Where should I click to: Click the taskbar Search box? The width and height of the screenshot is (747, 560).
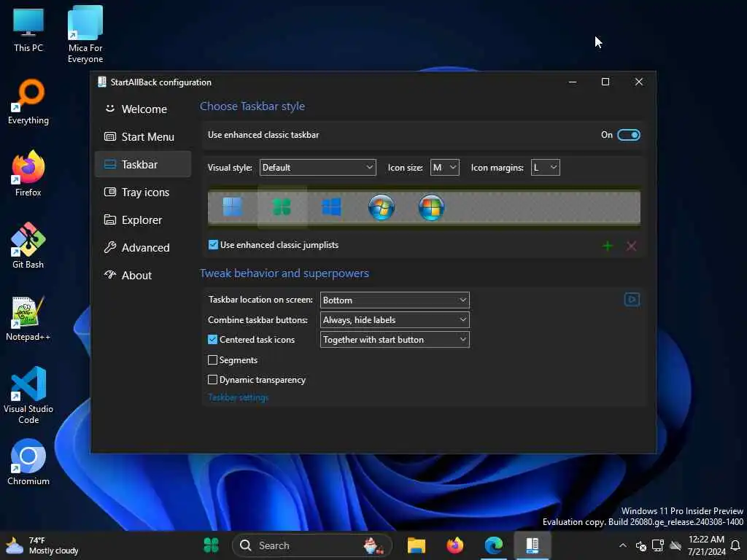coord(312,545)
